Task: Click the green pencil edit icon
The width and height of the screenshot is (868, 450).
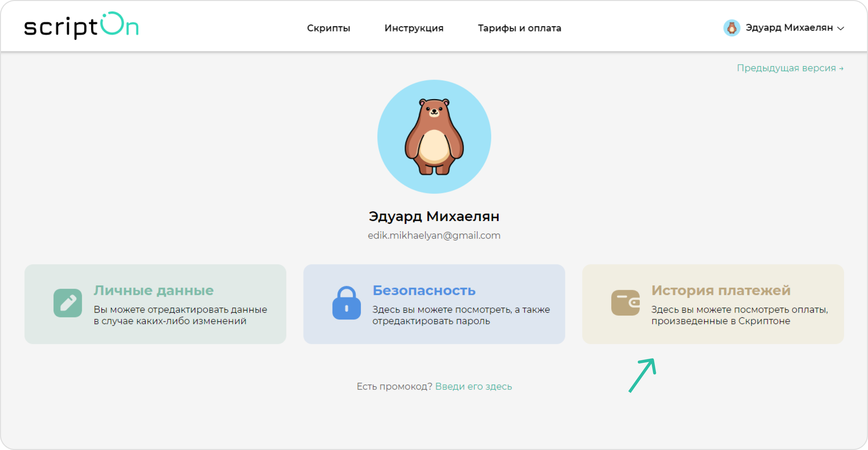Action: point(68,303)
